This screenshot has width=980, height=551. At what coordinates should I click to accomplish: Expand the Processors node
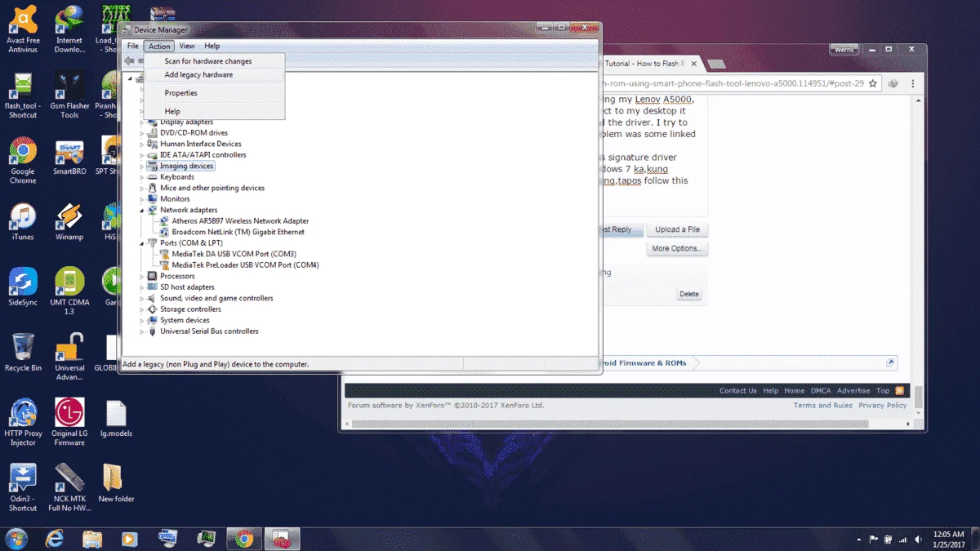click(x=142, y=277)
